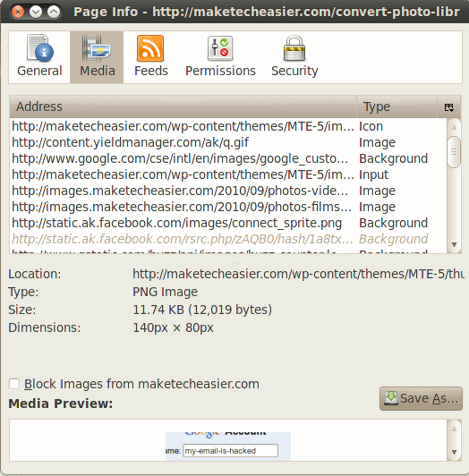Open the Security padlock icon
Screen dimensions: 469x476
294,48
